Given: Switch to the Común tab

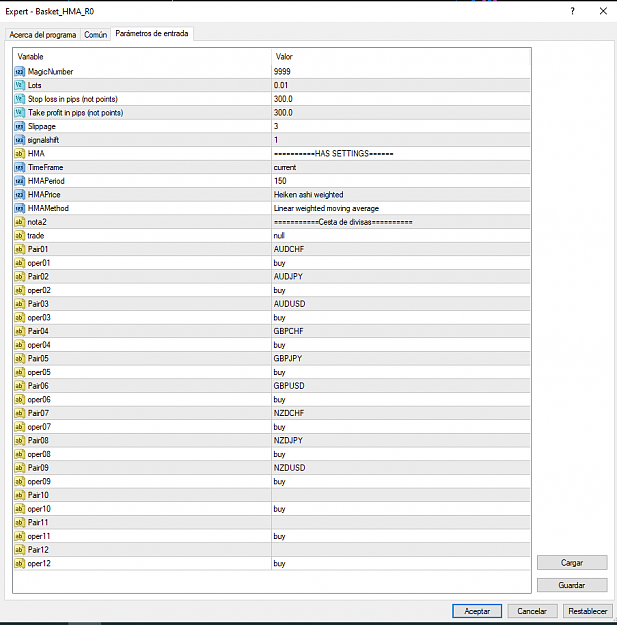Looking at the screenshot, I should point(96,35).
